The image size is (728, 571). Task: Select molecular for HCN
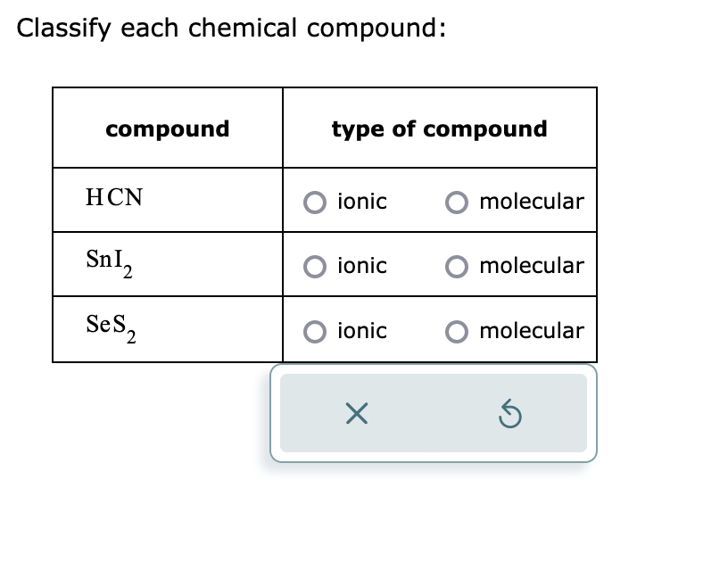[457, 203]
